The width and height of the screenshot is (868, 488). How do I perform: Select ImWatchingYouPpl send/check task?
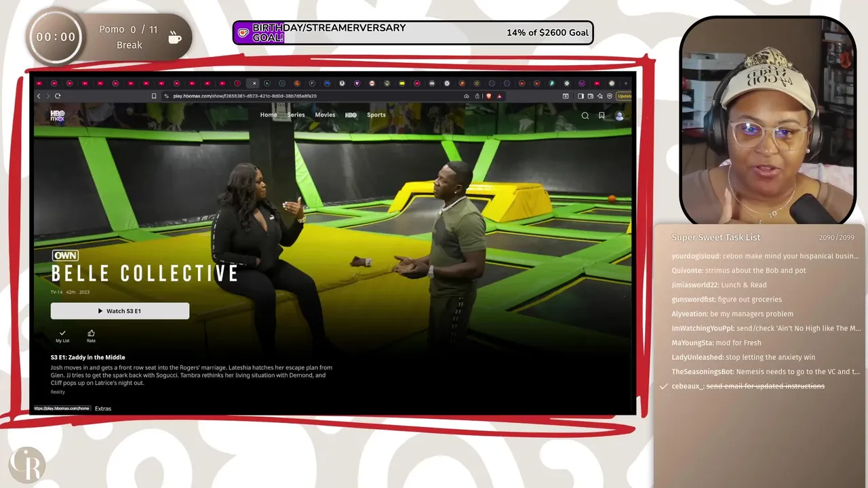[x=766, y=329]
